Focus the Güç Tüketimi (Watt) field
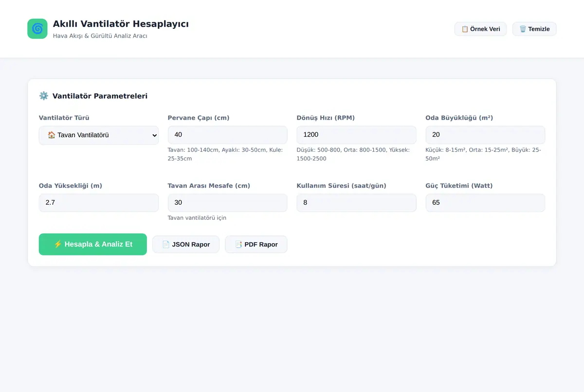The width and height of the screenshot is (584, 392). tap(486, 203)
